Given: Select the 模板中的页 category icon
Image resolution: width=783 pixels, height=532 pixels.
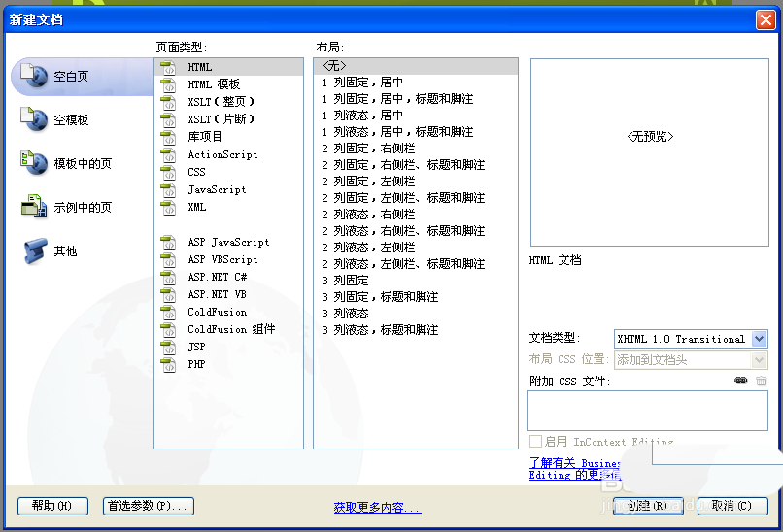Looking at the screenshot, I should [34, 163].
